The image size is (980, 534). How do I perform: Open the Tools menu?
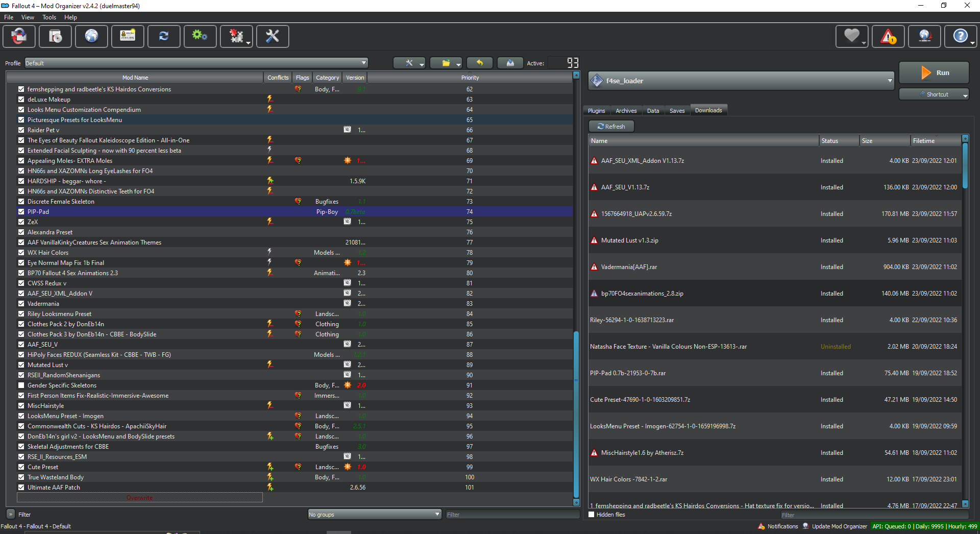coord(49,17)
